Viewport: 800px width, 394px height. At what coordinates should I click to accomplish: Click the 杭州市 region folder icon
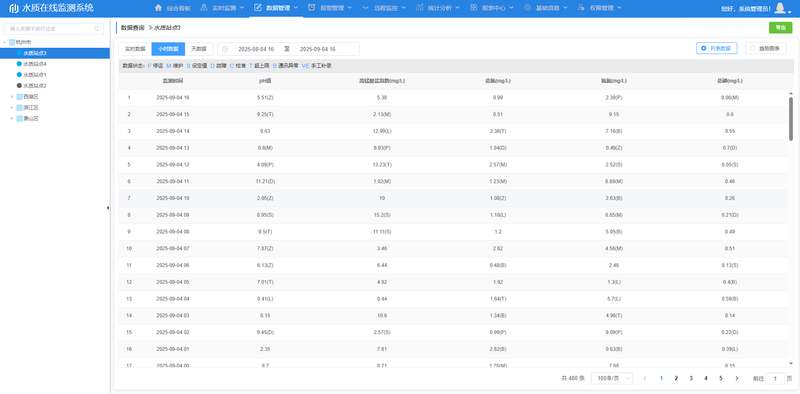pos(12,42)
